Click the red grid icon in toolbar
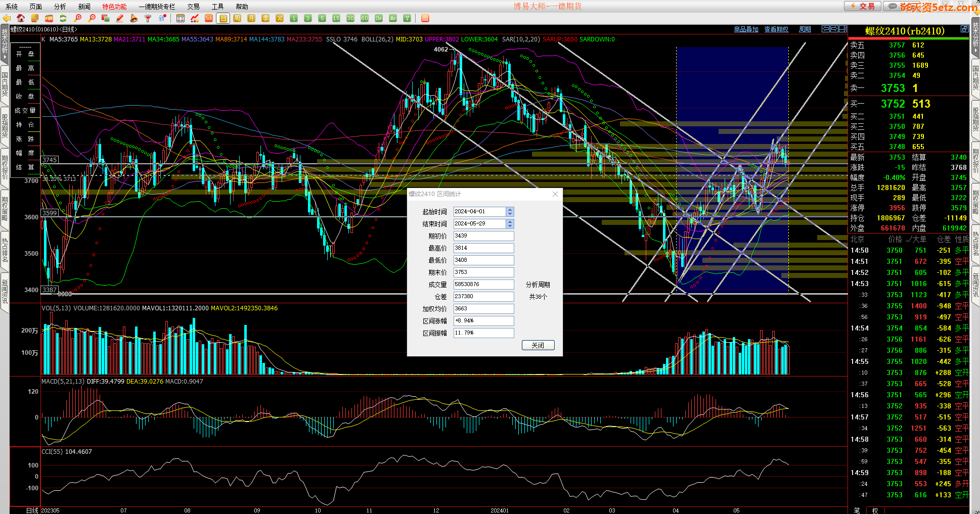The height and width of the screenshot is (514, 980). (425, 18)
